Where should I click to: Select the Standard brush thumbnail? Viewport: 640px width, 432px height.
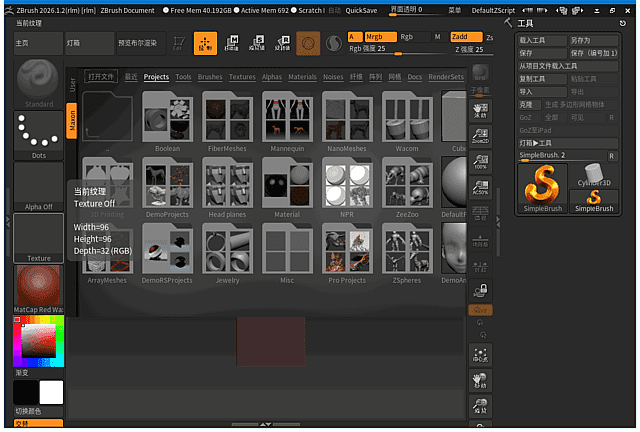click(38, 80)
